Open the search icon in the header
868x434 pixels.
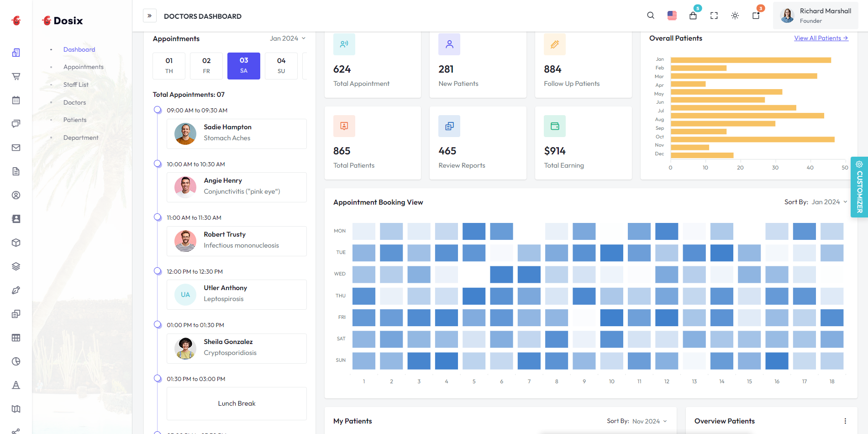click(x=651, y=16)
